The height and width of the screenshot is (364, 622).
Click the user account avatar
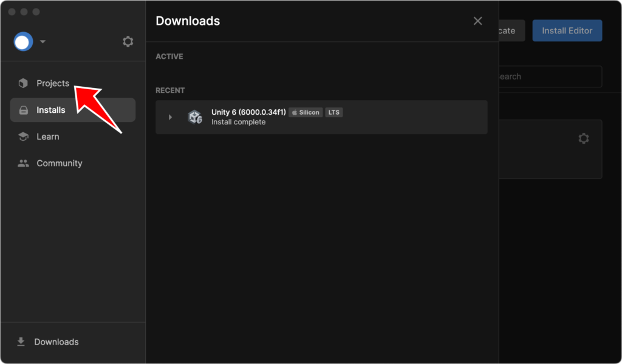click(x=23, y=42)
